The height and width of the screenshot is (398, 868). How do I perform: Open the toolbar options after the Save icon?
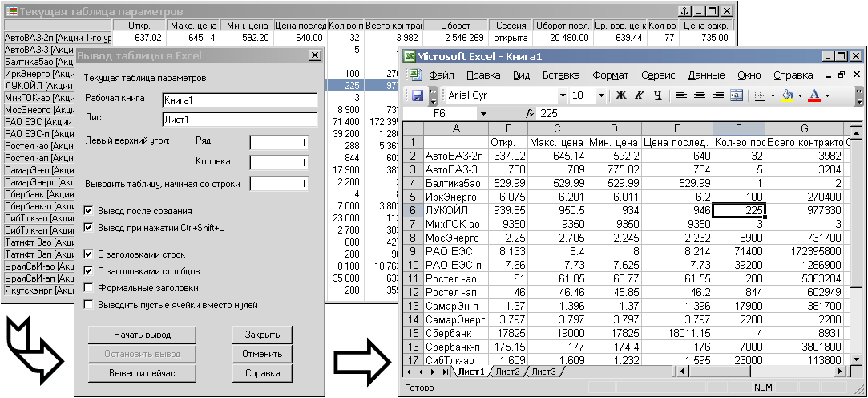433,95
